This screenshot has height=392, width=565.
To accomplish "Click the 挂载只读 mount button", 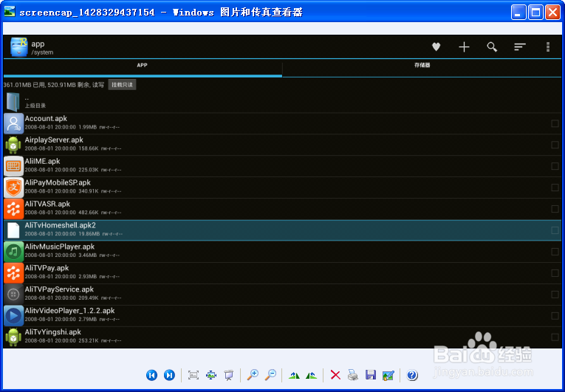I will pos(122,85).
